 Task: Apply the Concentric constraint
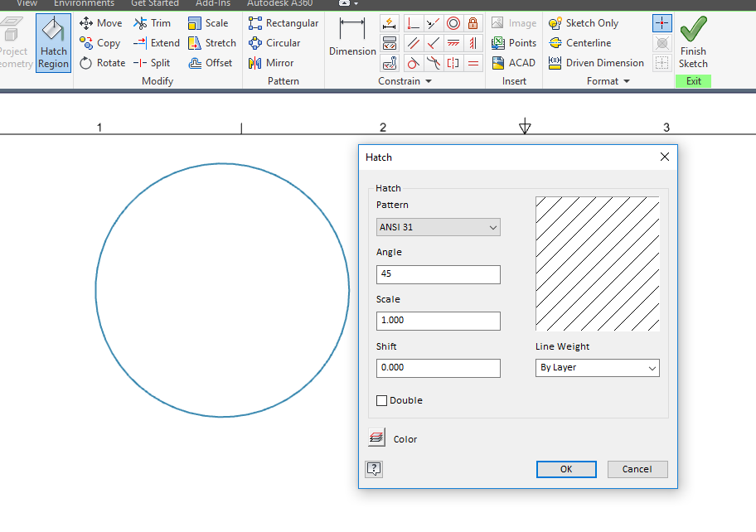(x=453, y=23)
